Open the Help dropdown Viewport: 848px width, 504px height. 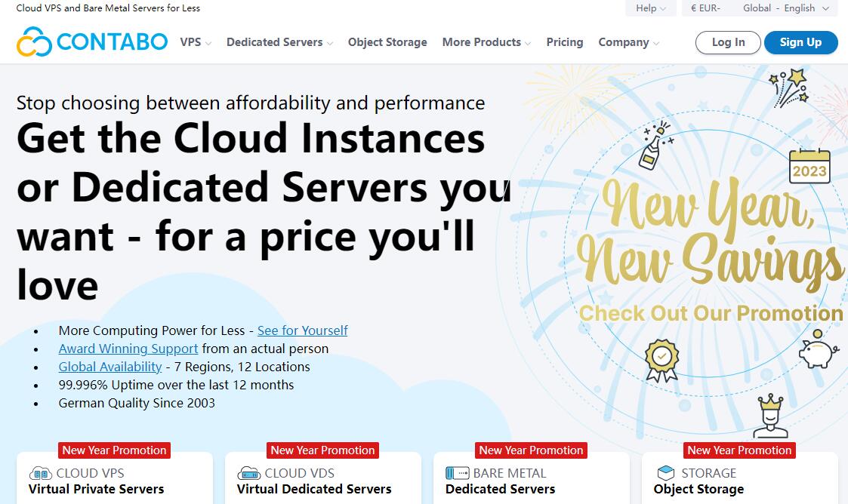651,8
